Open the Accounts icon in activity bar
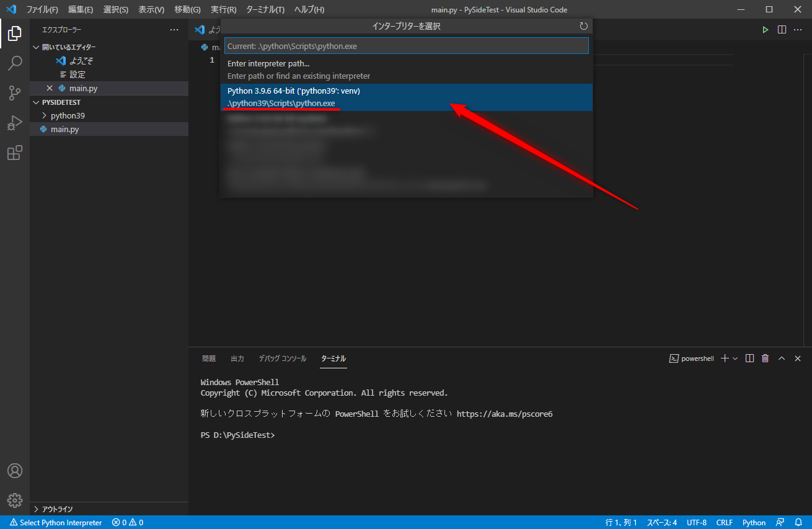Image resolution: width=812 pixels, height=529 pixels. pyautogui.click(x=15, y=471)
